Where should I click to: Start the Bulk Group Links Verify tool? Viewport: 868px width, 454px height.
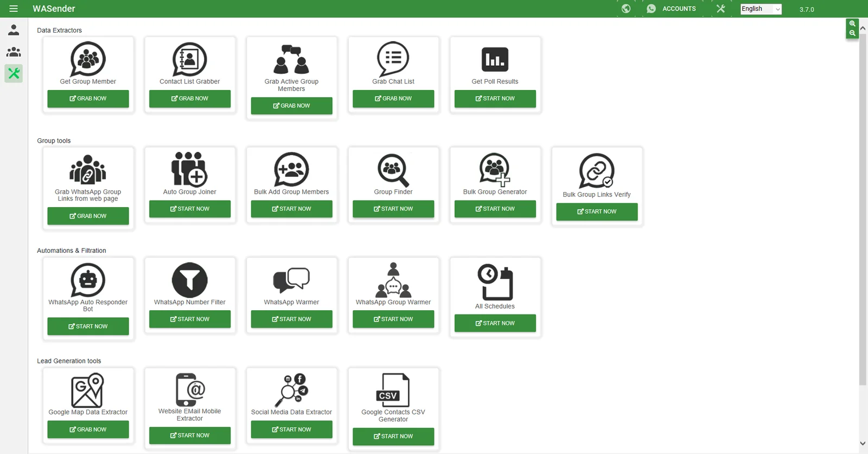tap(597, 212)
